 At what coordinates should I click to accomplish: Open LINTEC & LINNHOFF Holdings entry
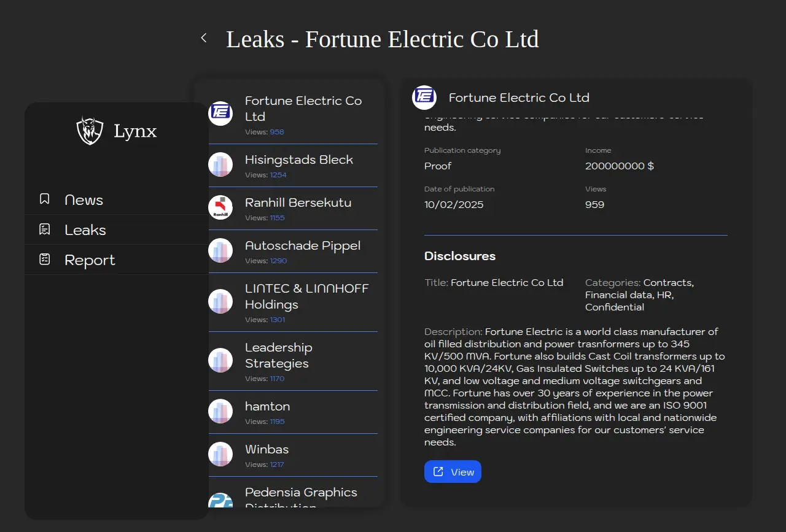306,296
